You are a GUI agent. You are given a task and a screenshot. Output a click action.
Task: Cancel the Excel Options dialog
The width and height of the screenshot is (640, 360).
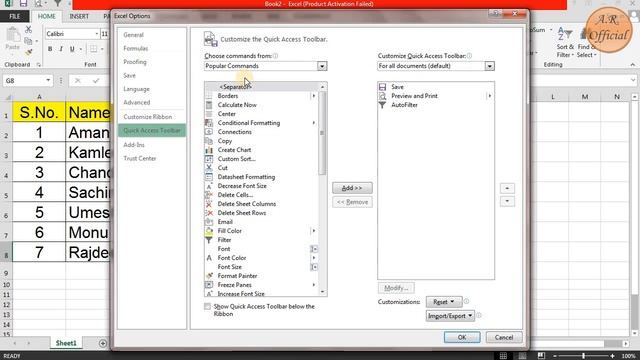[504, 337]
